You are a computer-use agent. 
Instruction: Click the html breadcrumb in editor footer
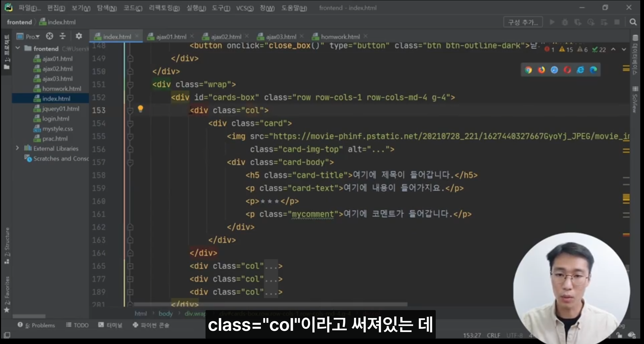(x=141, y=314)
